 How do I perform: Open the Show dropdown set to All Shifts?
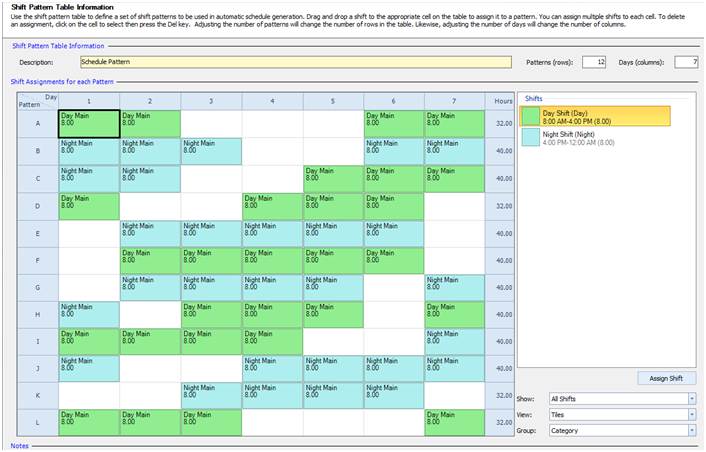(622, 399)
